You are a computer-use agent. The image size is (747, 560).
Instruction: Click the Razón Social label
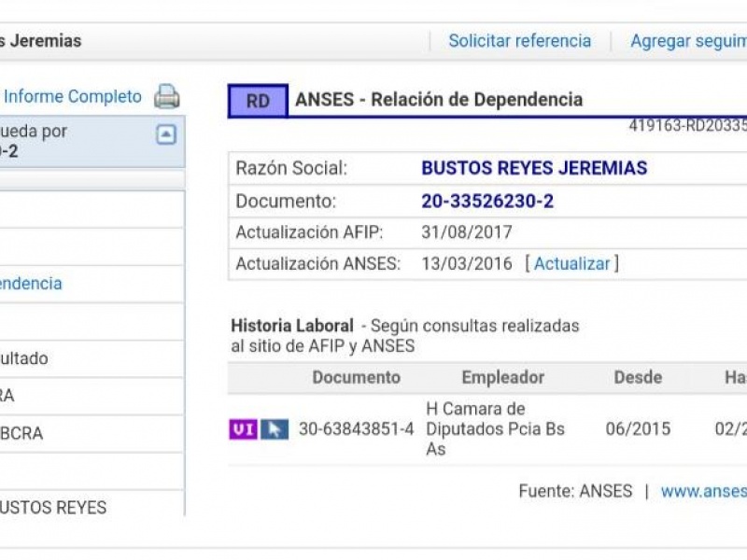point(291,169)
